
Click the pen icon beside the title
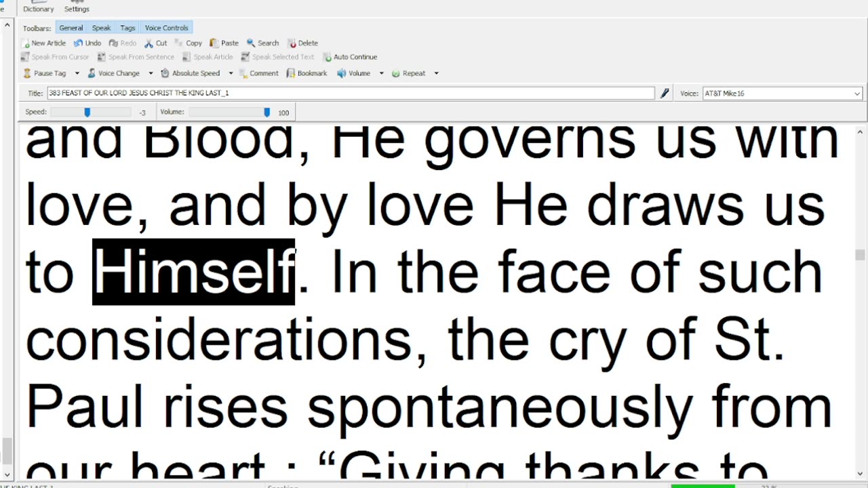click(665, 94)
